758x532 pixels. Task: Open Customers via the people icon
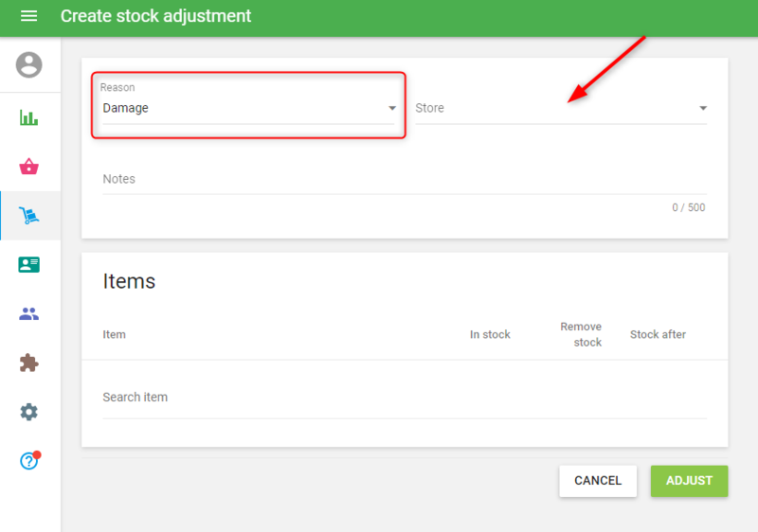[x=29, y=314]
